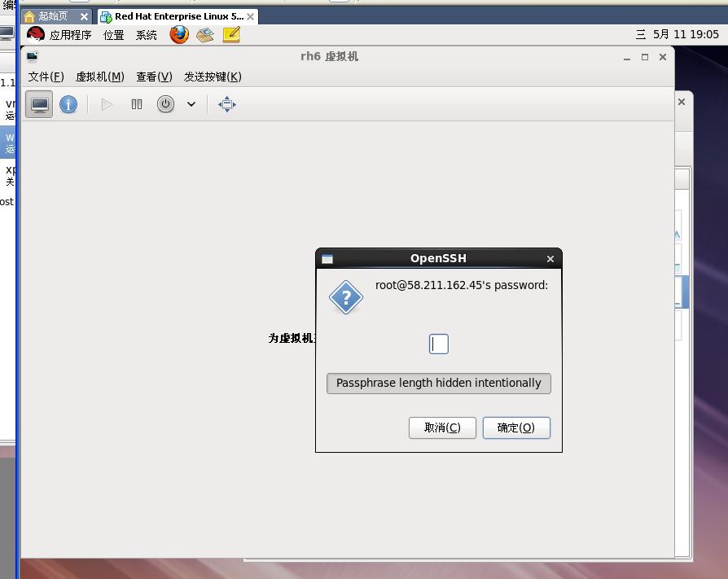
Task: Launch Firefox from the top panel
Action: (x=179, y=35)
